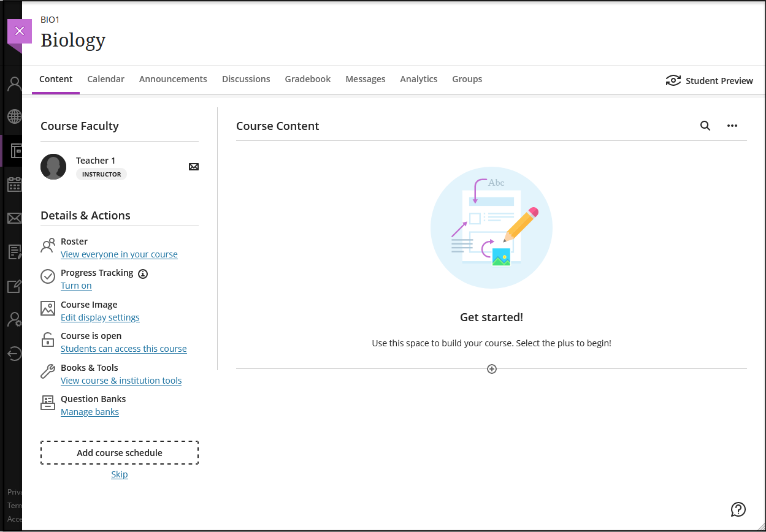Click Add course schedule button
The width and height of the screenshot is (766, 532).
(120, 453)
